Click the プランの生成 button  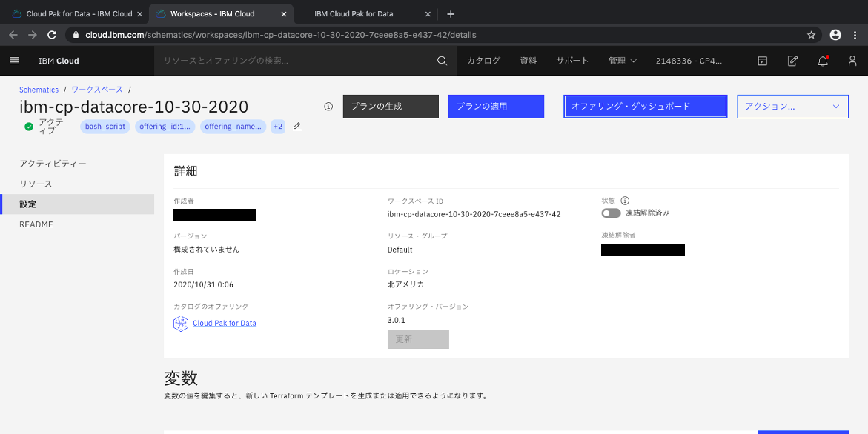point(391,106)
